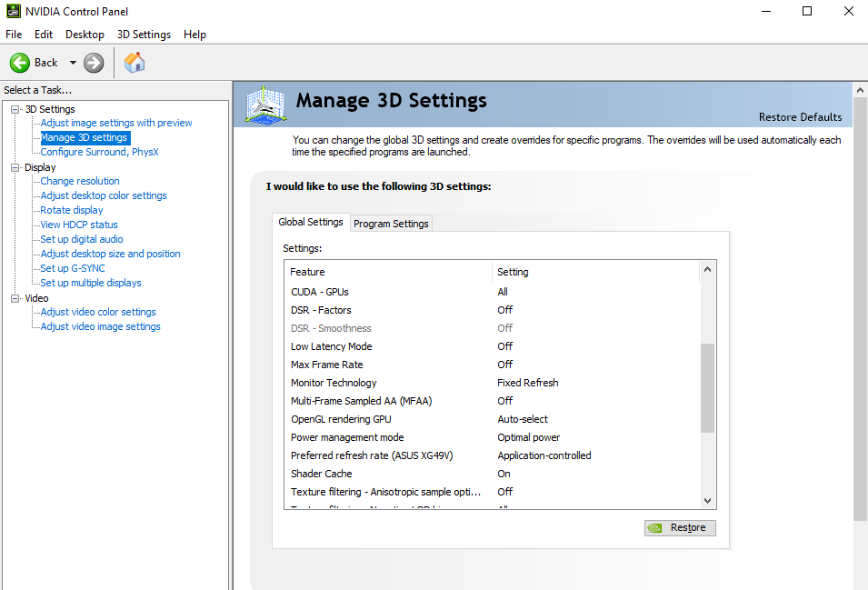
Task: Select the Power management mode row
Action: coord(347,437)
